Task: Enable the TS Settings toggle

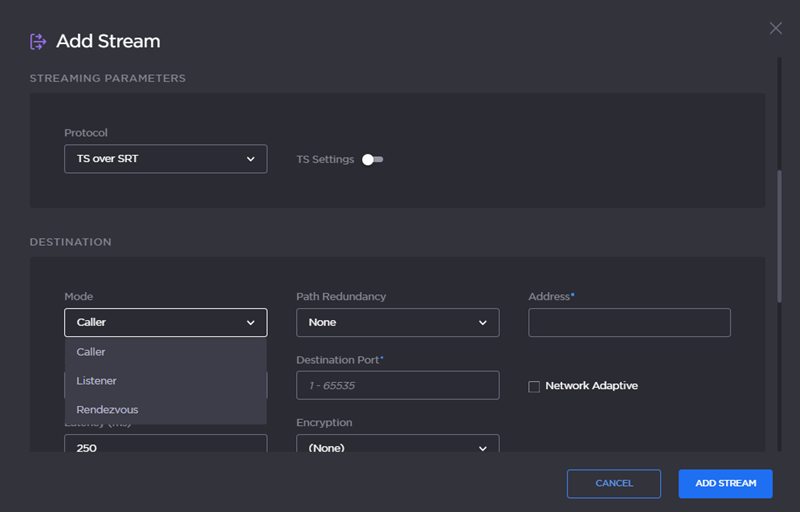Action: (373, 159)
